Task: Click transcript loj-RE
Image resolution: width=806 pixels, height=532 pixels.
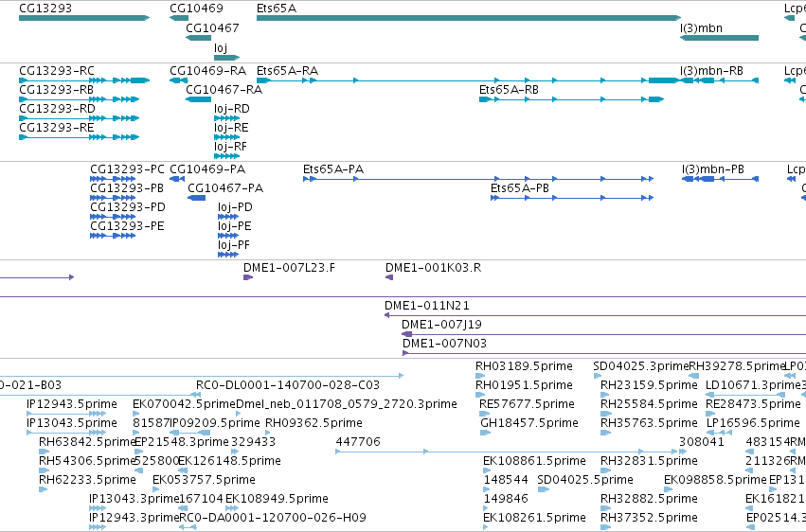Action: click(226, 137)
